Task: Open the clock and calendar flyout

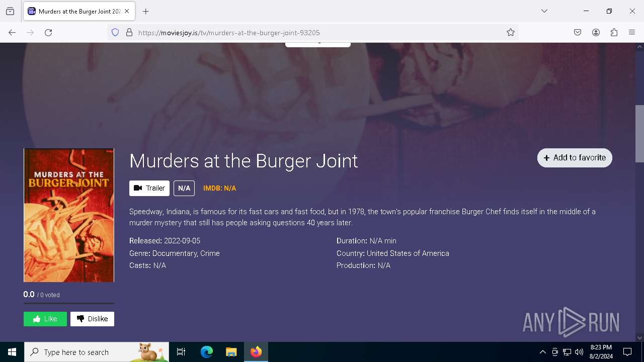Action: click(601, 352)
